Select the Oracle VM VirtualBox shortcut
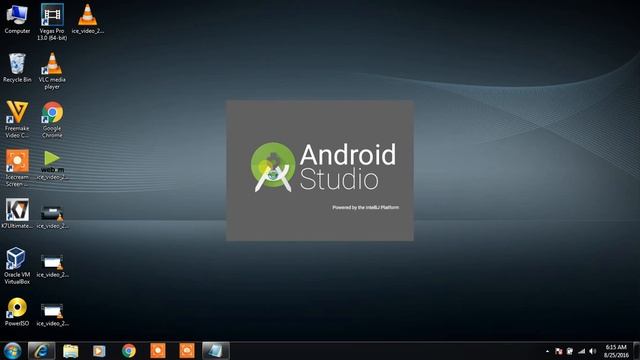 (x=17, y=265)
